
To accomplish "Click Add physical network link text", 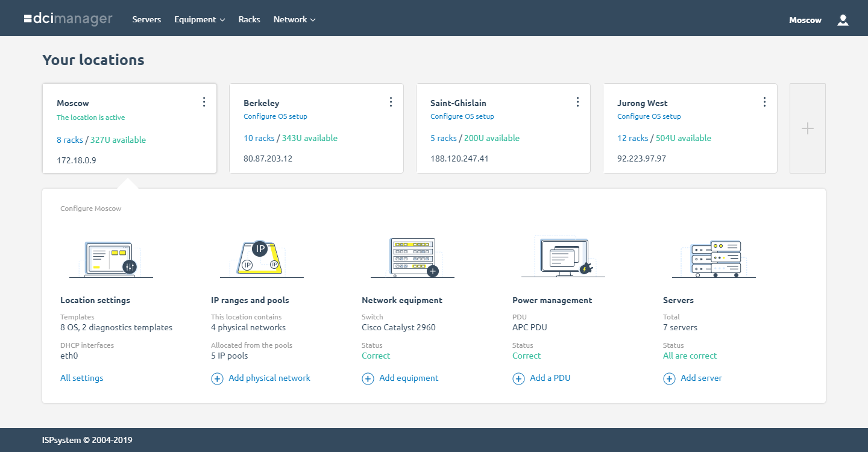I will click(269, 378).
